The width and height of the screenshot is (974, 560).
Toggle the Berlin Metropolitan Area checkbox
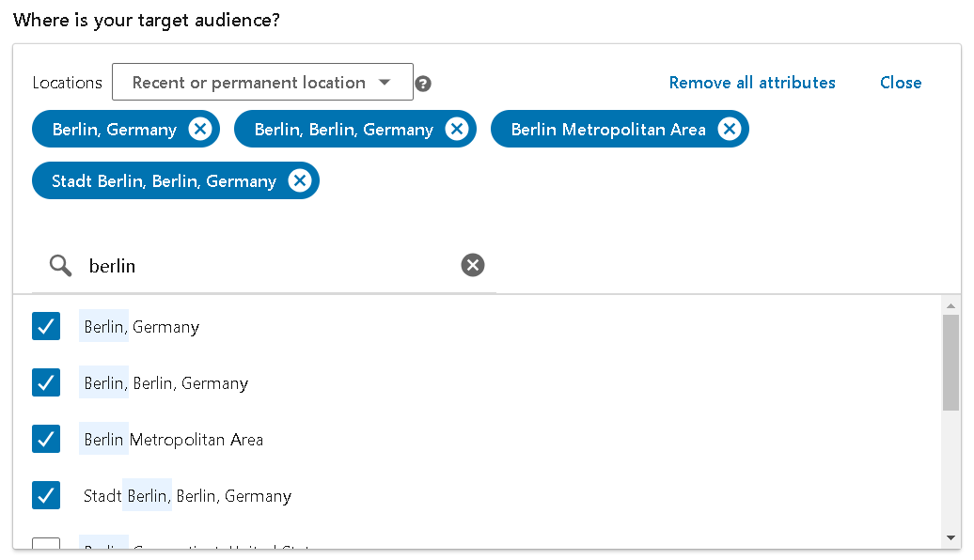(x=46, y=440)
